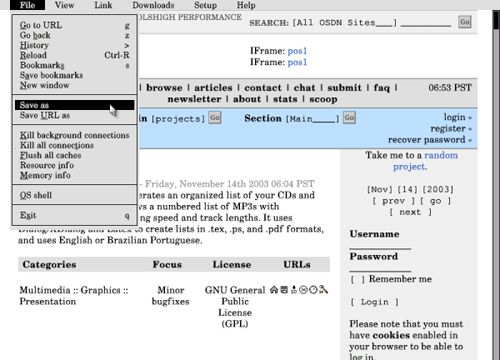
Task: Open the projects selector dropdown
Action: tap(178, 119)
